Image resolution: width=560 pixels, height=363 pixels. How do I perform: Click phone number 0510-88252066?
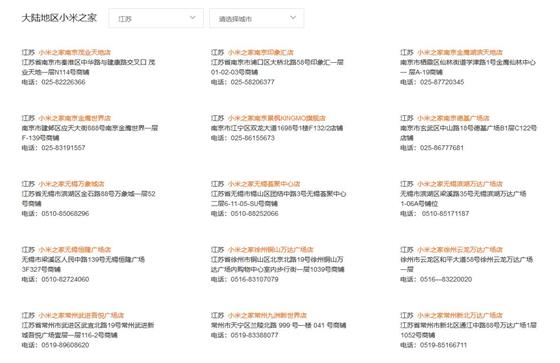click(254, 213)
